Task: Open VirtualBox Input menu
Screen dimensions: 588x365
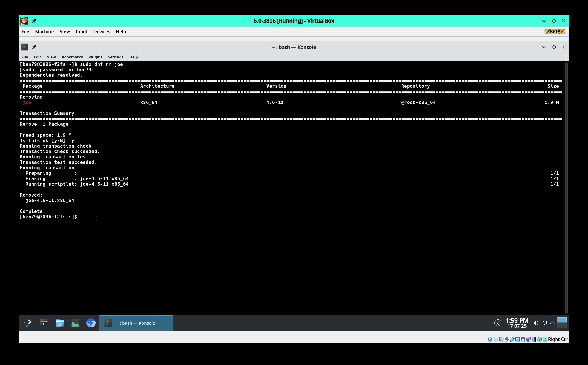Action: point(81,32)
